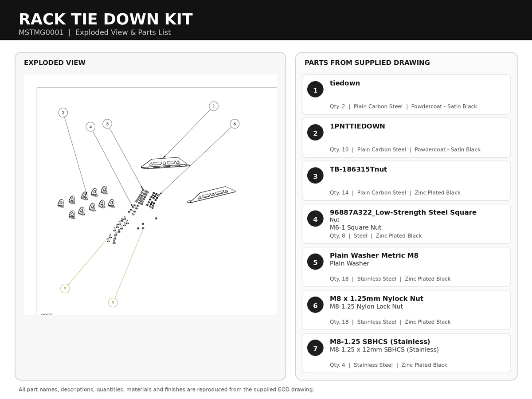The height and width of the screenshot is (399, 532).
Task: Click the M8 x 1.25mm Nylock Nut title
Action: (376, 298)
